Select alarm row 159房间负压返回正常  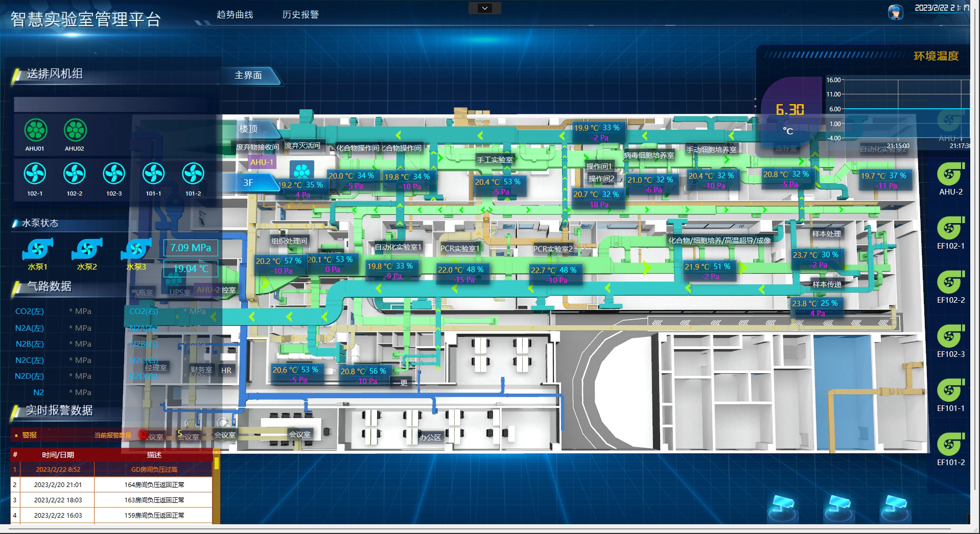click(x=111, y=515)
